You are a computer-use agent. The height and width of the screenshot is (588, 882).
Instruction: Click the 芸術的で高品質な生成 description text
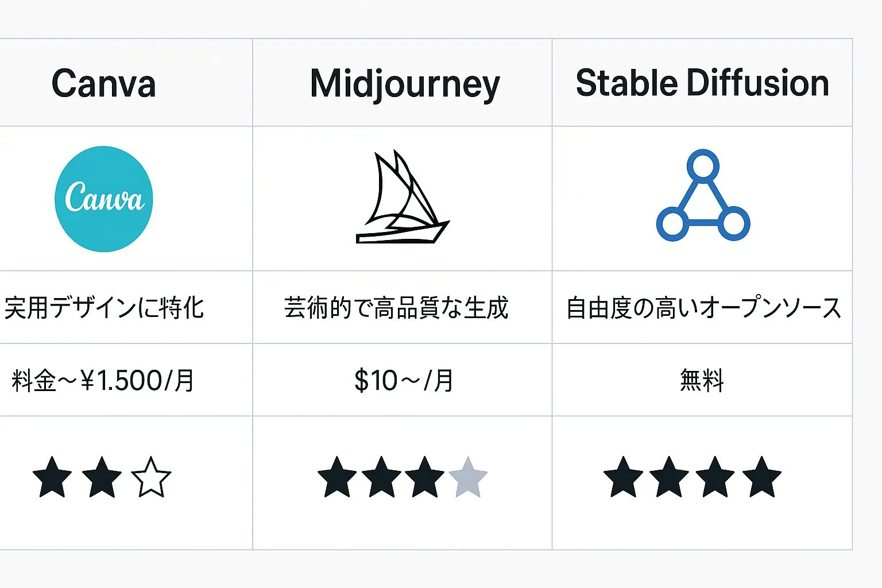(x=396, y=308)
